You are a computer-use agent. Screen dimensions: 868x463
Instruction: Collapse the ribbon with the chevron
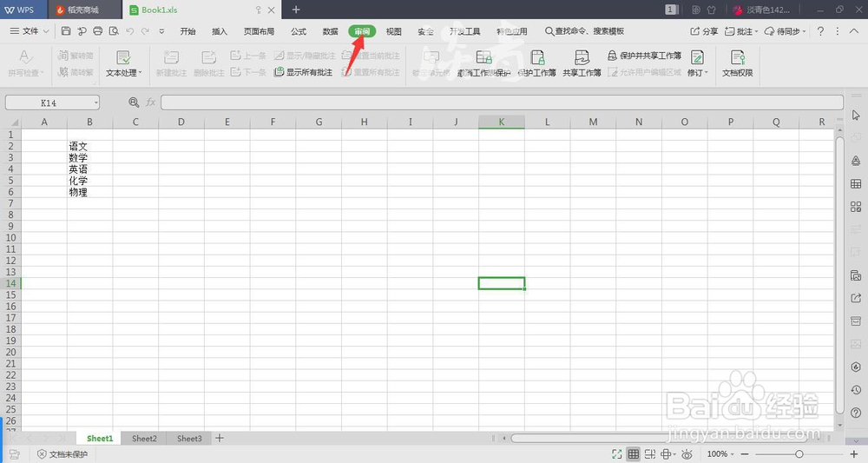coord(856,31)
